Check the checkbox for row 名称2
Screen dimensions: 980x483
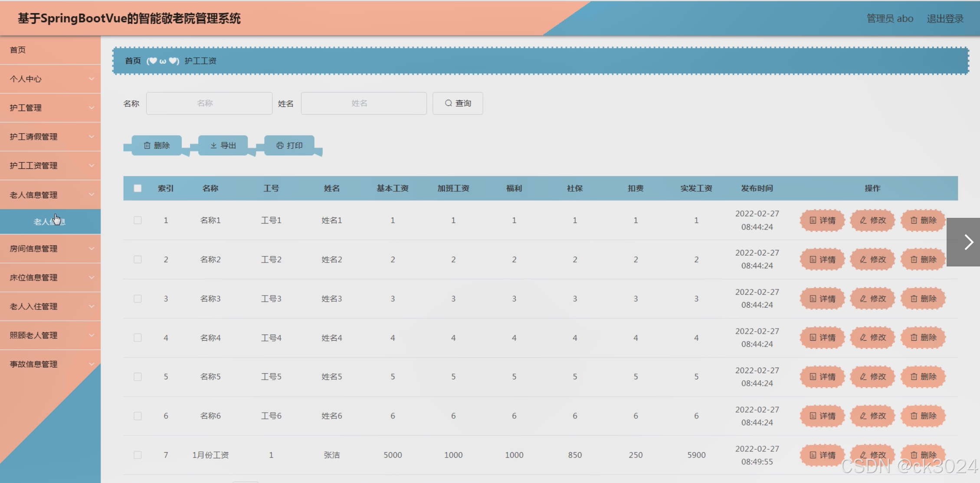tap(138, 260)
